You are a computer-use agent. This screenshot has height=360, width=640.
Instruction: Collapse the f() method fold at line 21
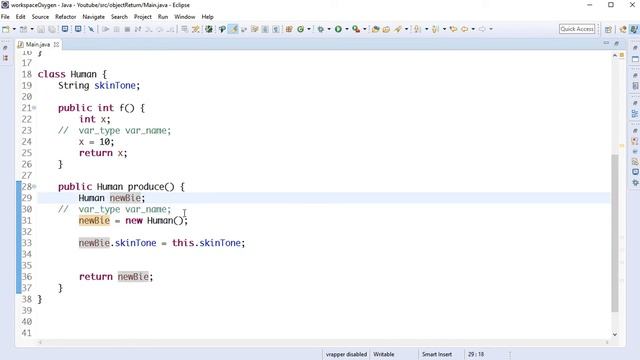(x=34, y=108)
